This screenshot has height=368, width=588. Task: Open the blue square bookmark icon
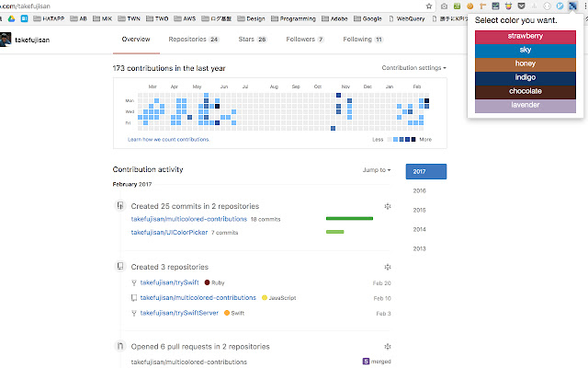point(25,18)
